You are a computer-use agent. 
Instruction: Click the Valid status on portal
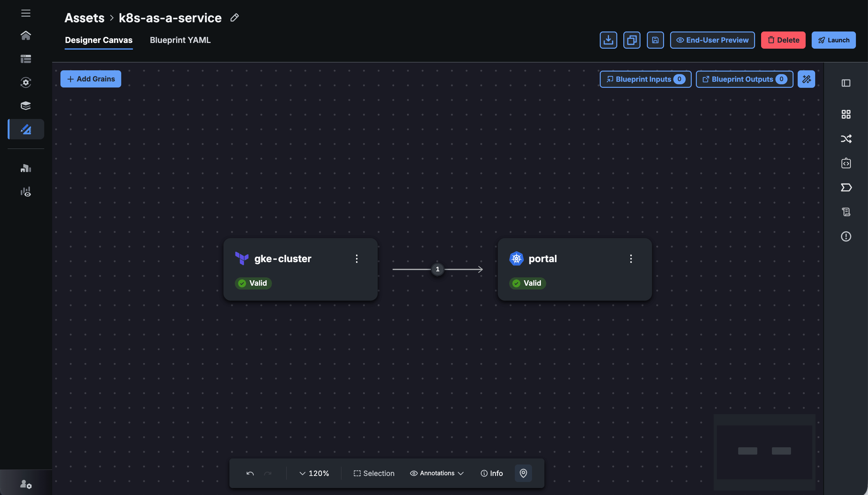point(528,283)
